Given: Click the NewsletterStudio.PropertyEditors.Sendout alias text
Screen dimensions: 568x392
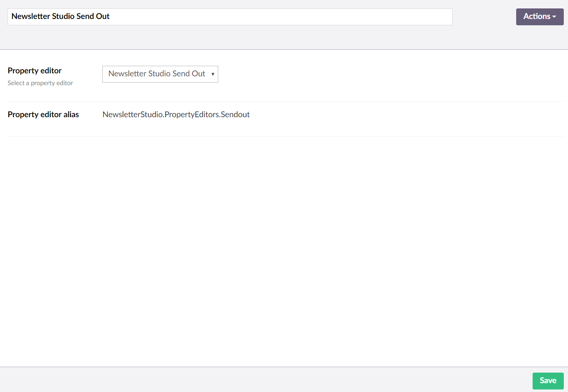Looking at the screenshot, I should (176, 115).
